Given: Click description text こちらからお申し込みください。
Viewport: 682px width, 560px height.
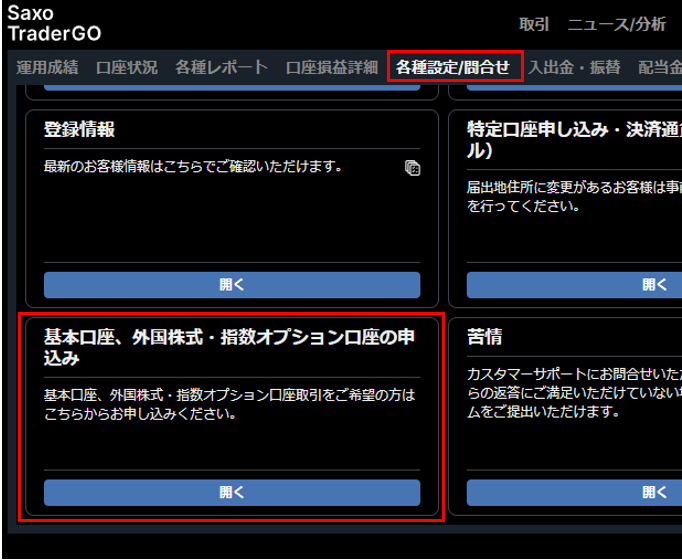Looking at the screenshot, I should pos(140,414).
